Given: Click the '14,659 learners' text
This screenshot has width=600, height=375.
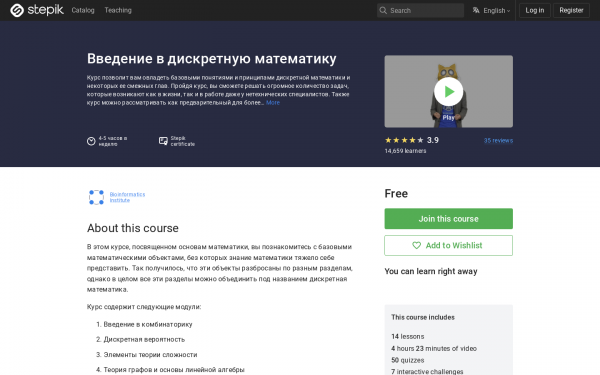Looking at the screenshot, I should [x=405, y=151].
